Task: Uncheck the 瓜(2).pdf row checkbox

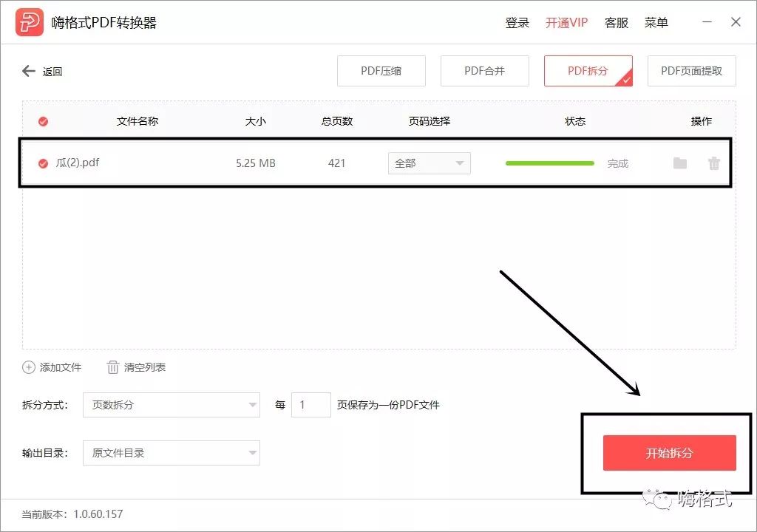Action: coord(43,163)
